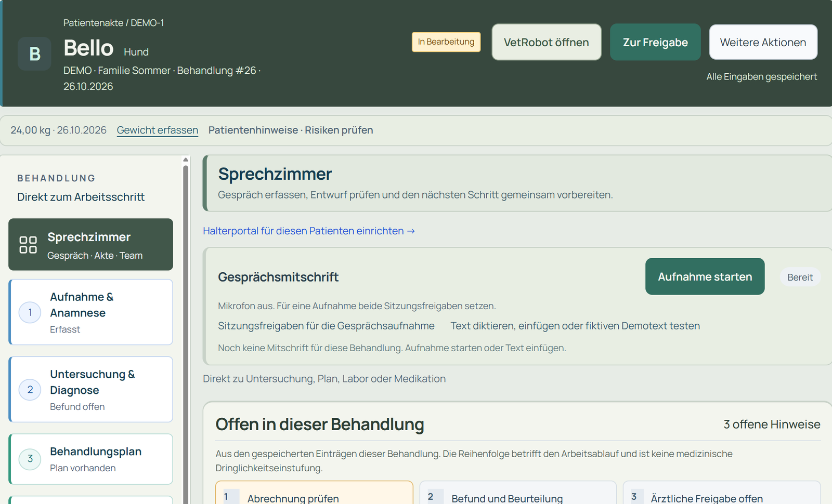Screen dimensions: 832x504
Task: Click the Sprechzimmer grid icon in sidebar
Action: 28,245
